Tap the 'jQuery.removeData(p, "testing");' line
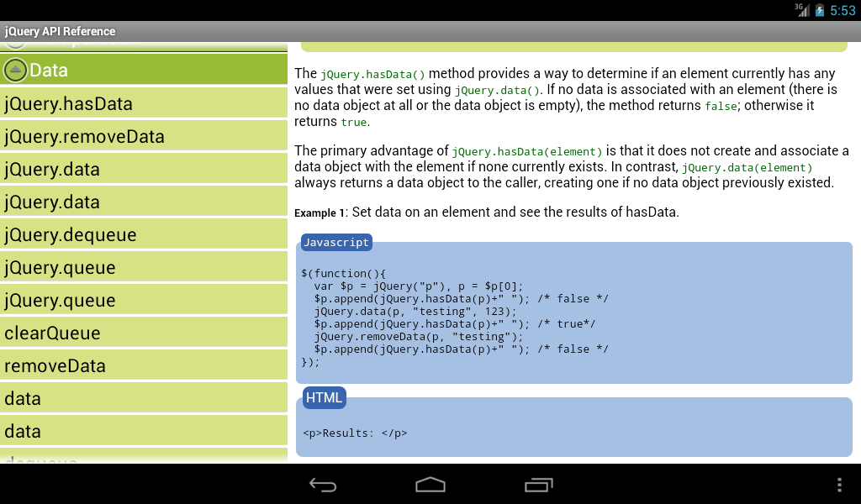Image resolution: width=861 pixels, height=504 pixels. coord(419,336)
